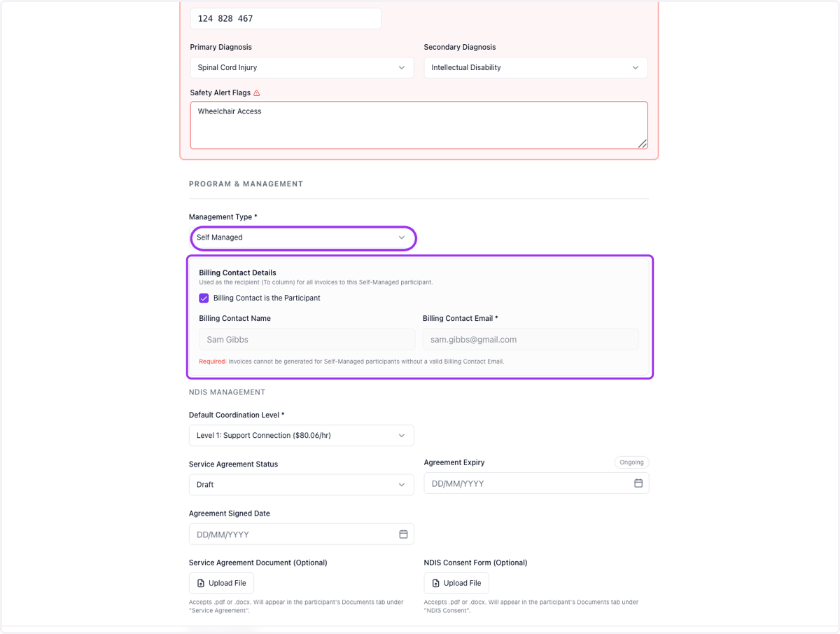The image size is (840, 634).
Task: Click the Ongoing badge button
Action: [631, 462]
